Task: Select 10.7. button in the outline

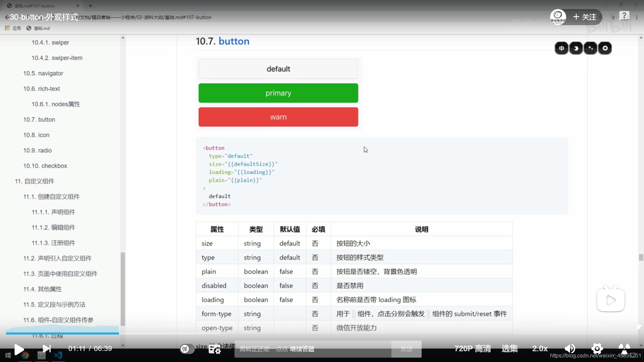Action: coord(39,120)
